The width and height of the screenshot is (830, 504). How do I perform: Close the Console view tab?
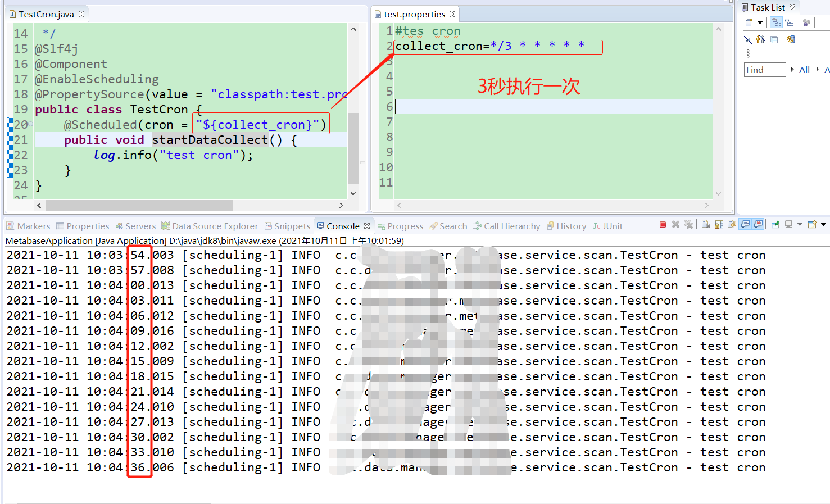(x=367, y=226)
